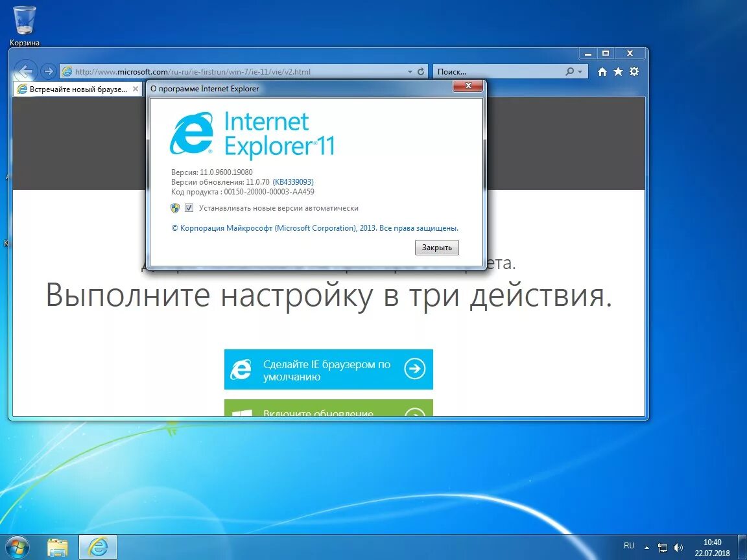Click the browser Forward arrow button
The image size is (747, 560).
click(48, 71)
